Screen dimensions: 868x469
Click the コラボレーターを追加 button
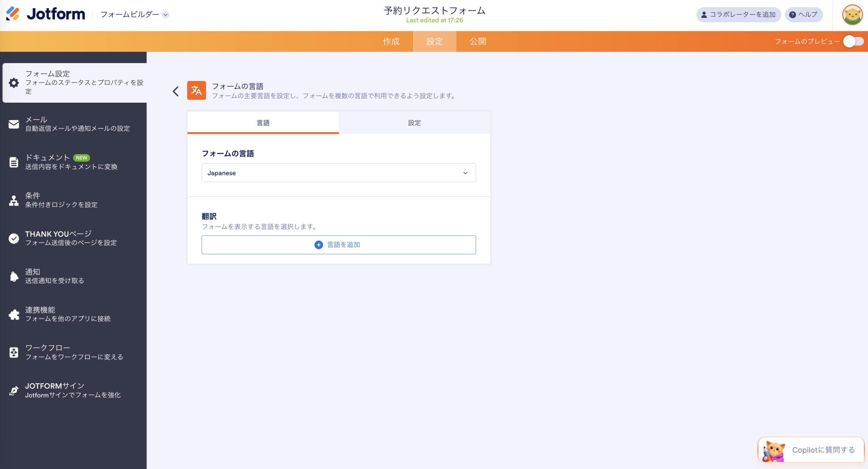pos(738,15)
